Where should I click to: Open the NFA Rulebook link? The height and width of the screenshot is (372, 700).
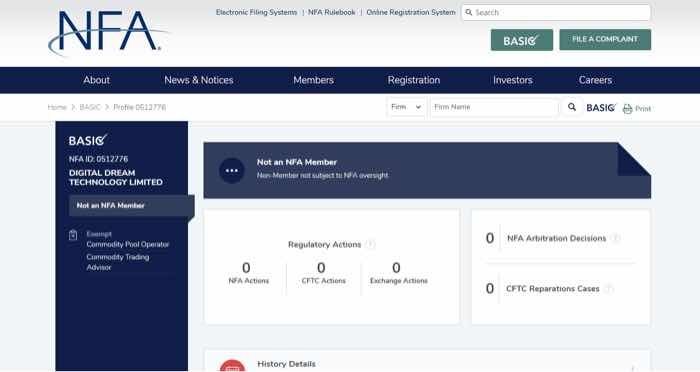[331, 13]
